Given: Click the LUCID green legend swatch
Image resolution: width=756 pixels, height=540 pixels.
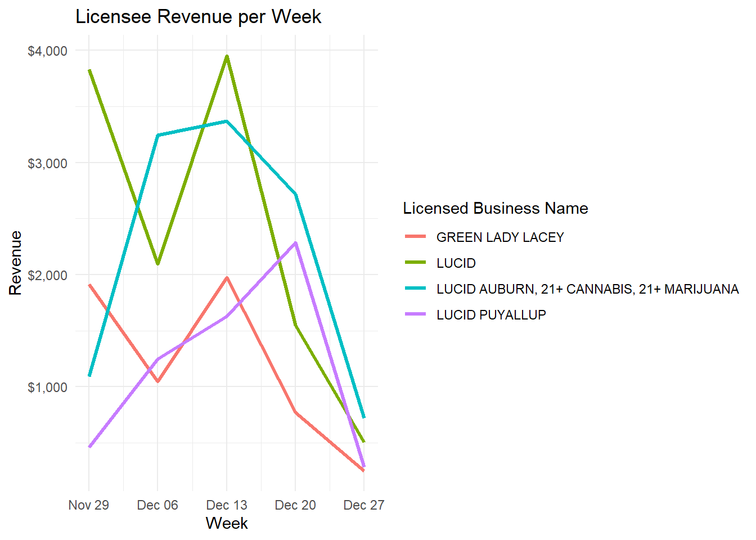Looking at the screenshot, I should tap(415, 263).
